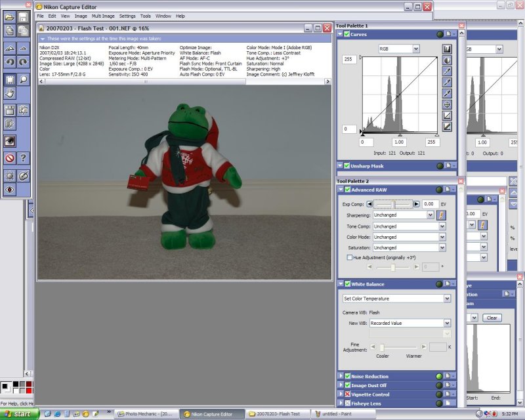Collapse the camera settings info header triangle

coord(43,39)
